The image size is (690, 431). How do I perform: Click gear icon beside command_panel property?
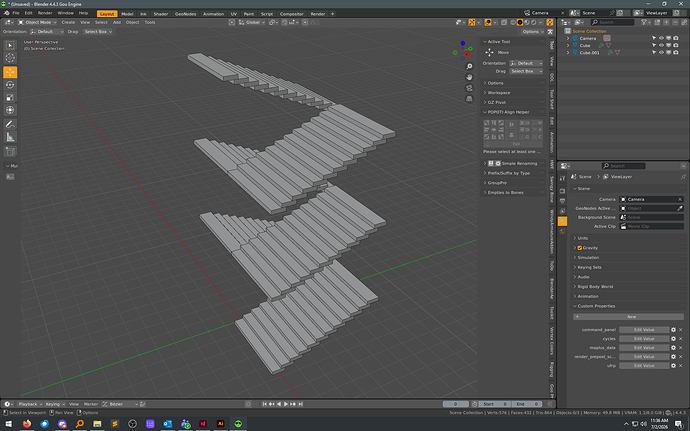tap(673, 330)
